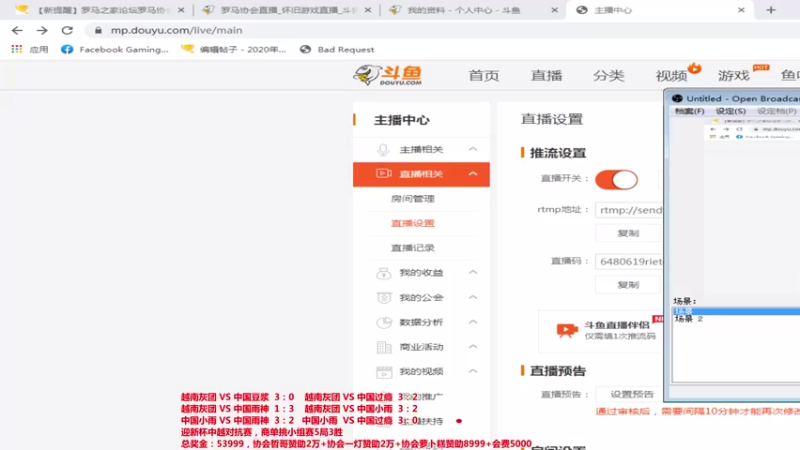
Task: Toggle the 商业活动 section chevron
Action: click(x=473, y=346)
